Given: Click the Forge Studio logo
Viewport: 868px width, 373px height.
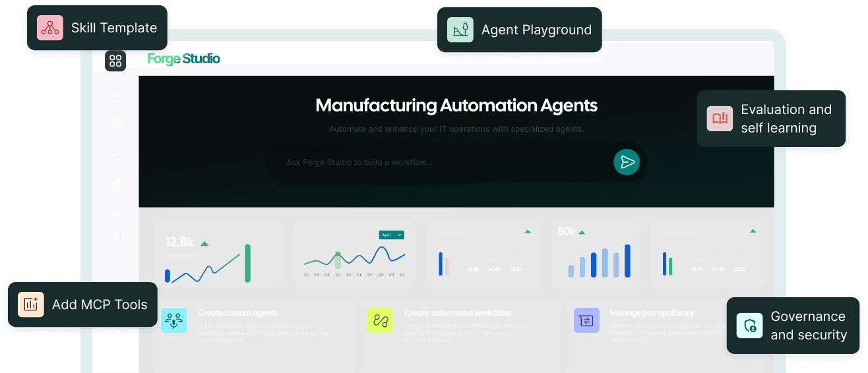Looking at the screenshot, I should coord(184,59).
